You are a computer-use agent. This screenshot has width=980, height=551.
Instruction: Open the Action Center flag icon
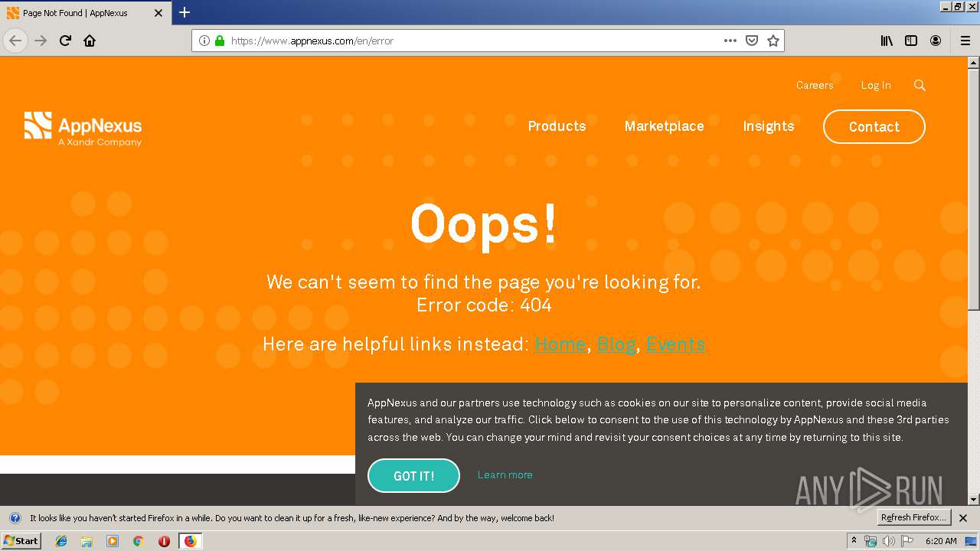907,541
